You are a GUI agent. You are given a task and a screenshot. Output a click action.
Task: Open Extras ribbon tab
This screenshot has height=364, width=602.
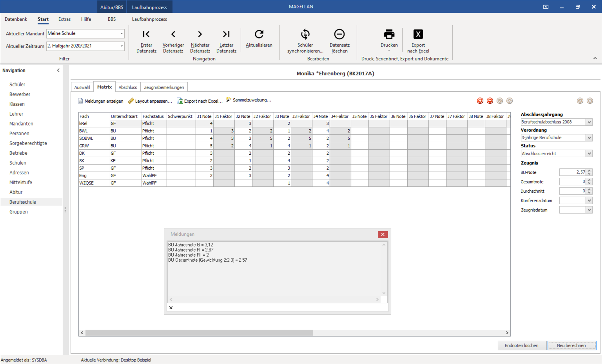coord(64,19)
